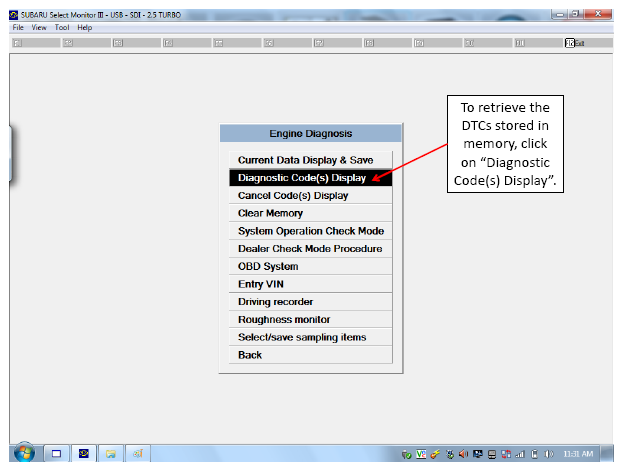Image resolution: width=623 pixels, height=471 pixels.
Task: Click the Back menu entry
Action: (x=310, y=355)
